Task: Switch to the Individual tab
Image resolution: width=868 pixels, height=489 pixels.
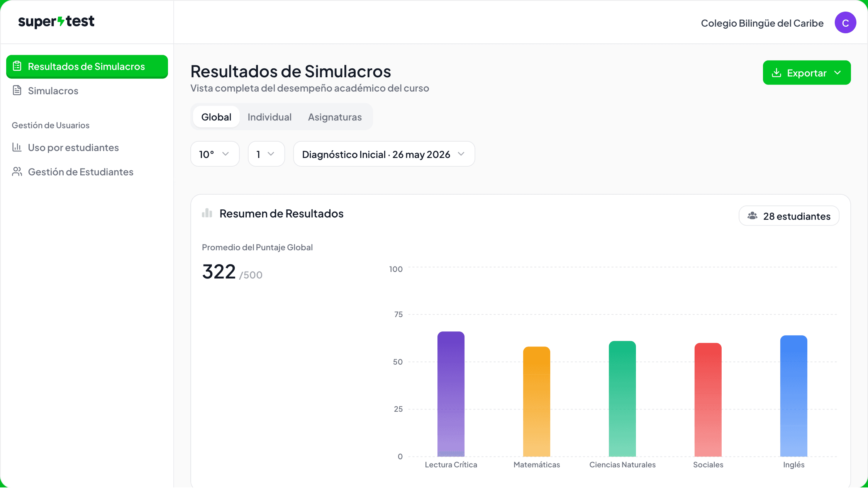Action: 270,117
